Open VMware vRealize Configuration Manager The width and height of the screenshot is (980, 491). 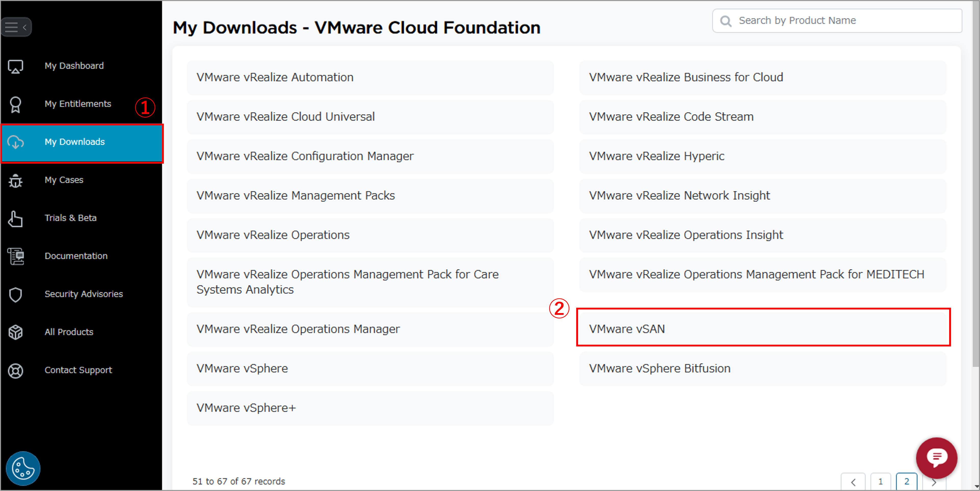[370, 157]
